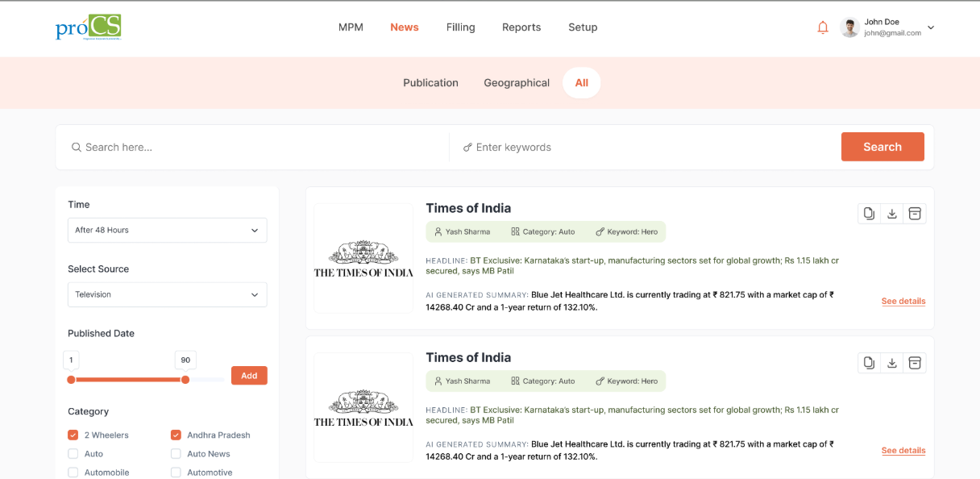Click keyword key icon in first article
This screenshot has height=479, width=980.
(x=600, y=232)
